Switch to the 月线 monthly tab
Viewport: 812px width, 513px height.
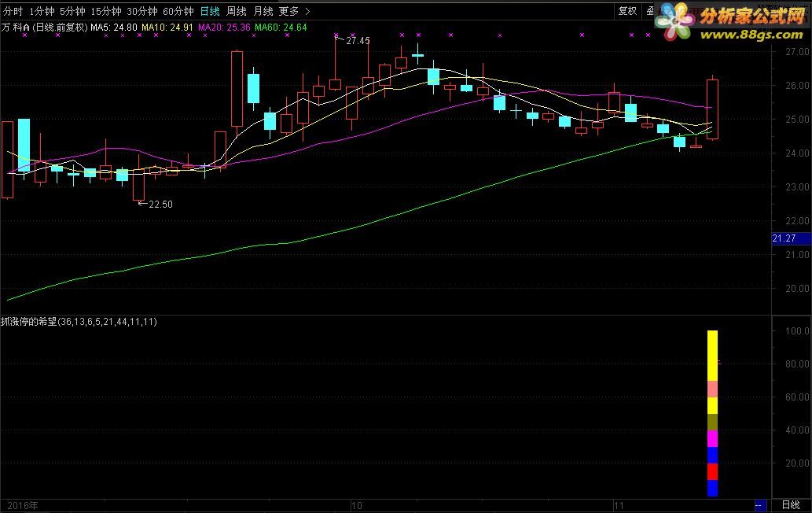[x=263, y=11]
